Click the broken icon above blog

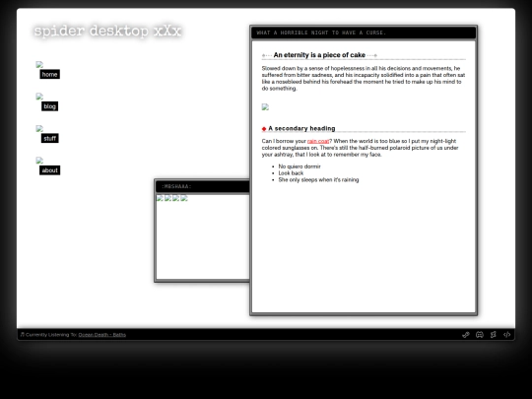(39, 97)
